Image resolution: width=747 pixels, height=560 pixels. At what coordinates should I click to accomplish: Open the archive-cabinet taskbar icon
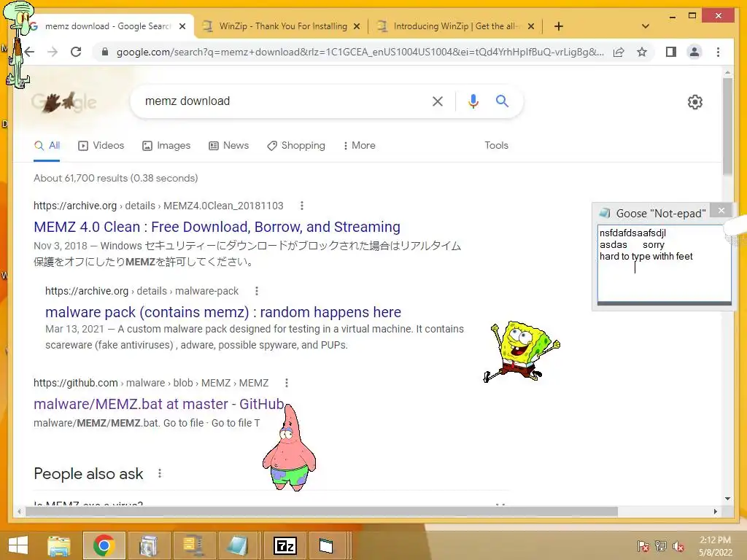click(x=149, y=545)
